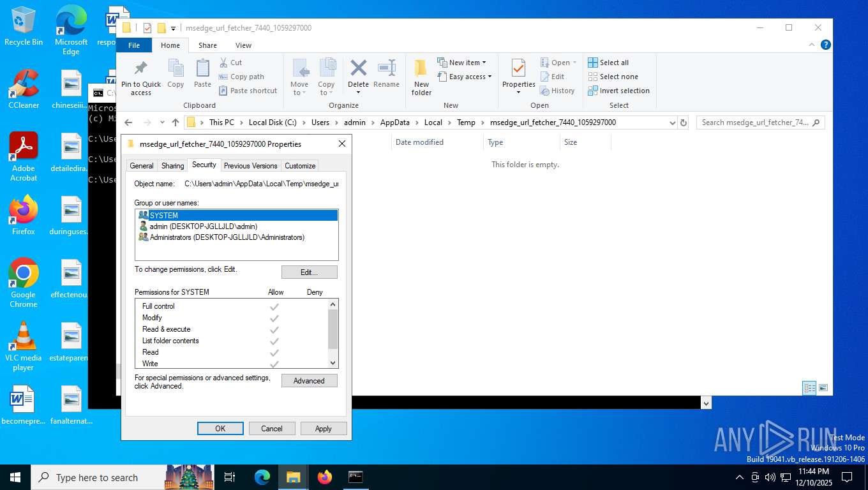Viewport: 868px width, 490px height.
Task: Click Paste shortcut in ribbon
Action: coord(248,91)
